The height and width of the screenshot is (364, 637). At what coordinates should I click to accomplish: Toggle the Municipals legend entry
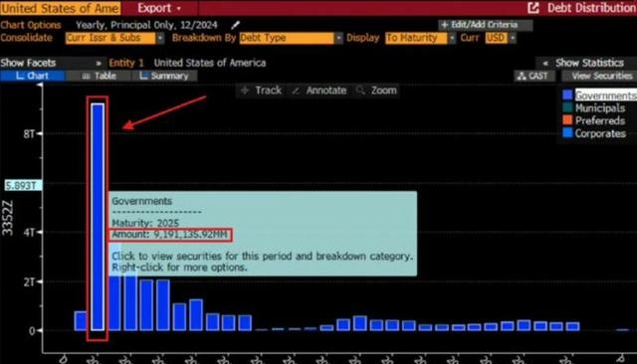[594, 108]
